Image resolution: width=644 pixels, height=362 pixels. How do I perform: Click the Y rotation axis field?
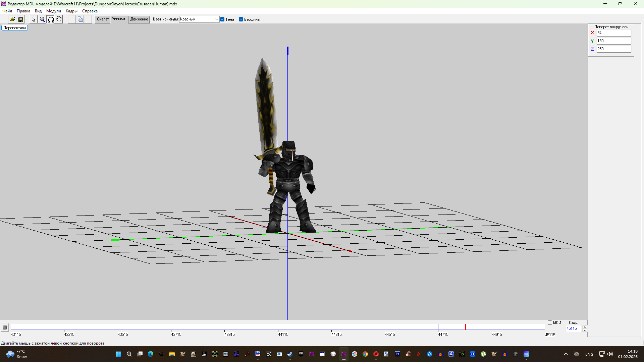point(613,41)
